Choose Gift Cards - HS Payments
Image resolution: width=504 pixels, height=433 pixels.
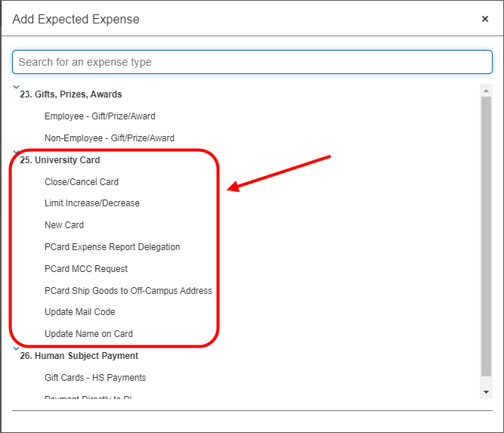tap(95, 378)
